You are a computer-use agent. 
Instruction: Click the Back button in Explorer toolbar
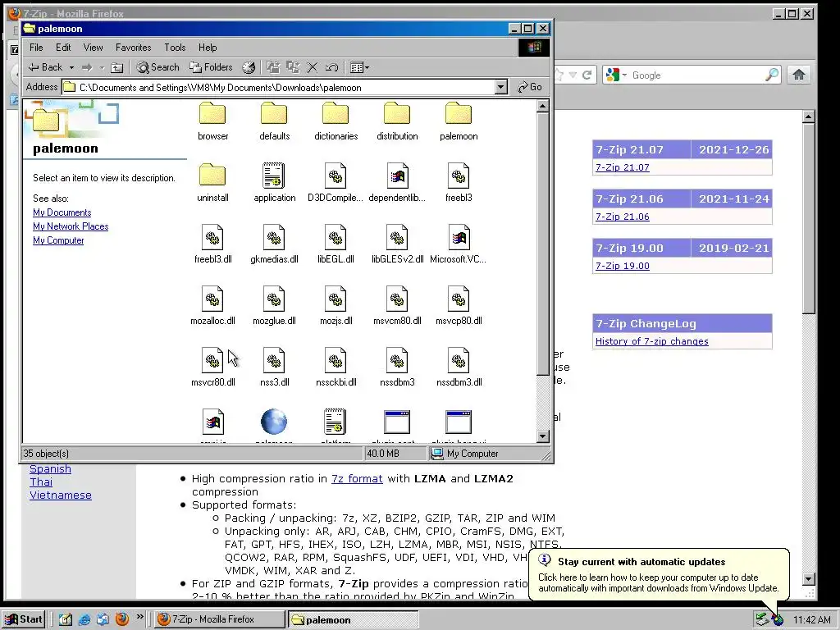click(x=45, y=67)
